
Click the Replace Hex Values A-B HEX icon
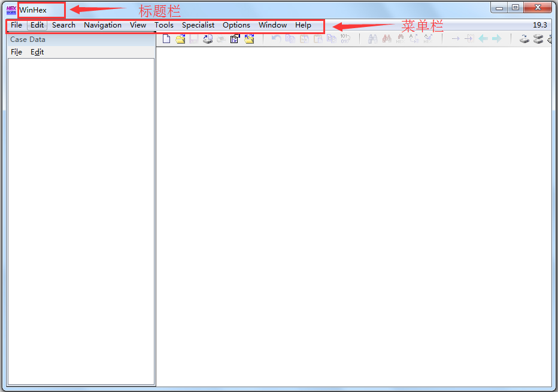pyautogui.click(x=428, y=39)
